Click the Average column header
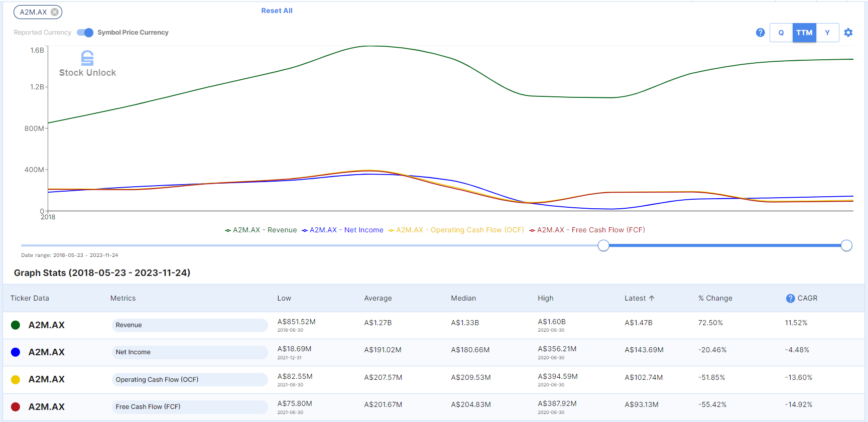Image resolution: width=868 pixels, height=422 pixels. [378, 298]
